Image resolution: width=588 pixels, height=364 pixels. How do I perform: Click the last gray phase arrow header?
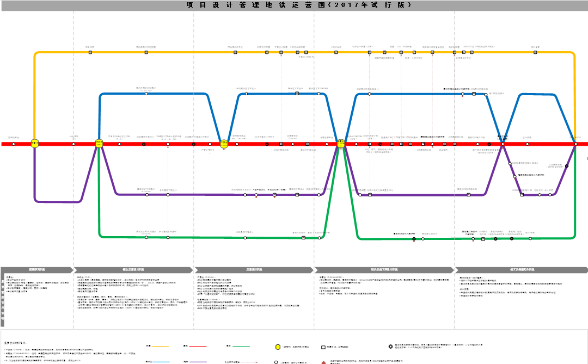coord(521,270)
